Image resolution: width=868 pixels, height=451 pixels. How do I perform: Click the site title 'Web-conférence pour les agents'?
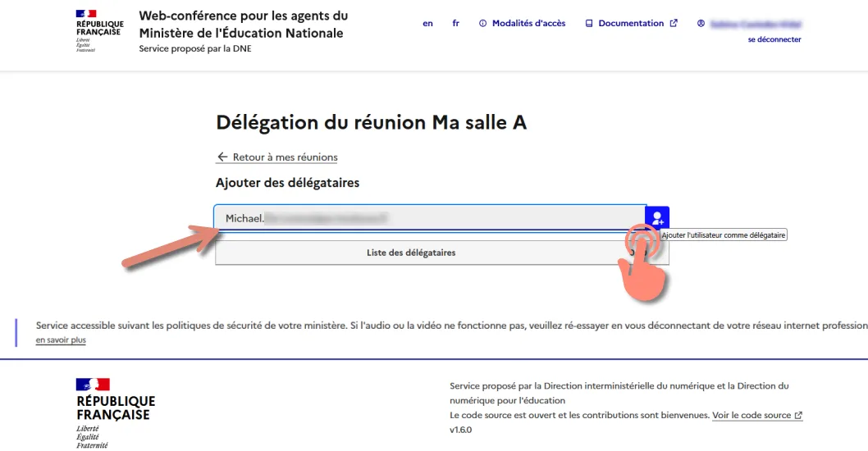(243, 25)
